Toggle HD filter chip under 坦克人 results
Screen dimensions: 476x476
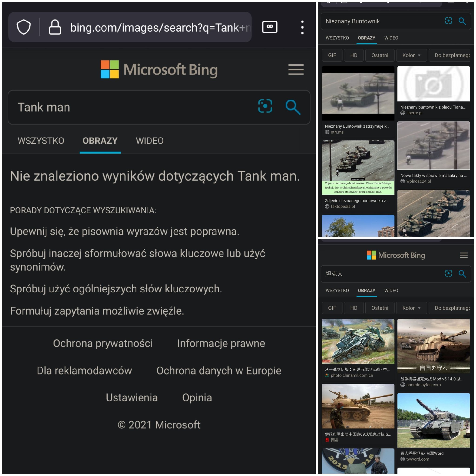(354, 308)
